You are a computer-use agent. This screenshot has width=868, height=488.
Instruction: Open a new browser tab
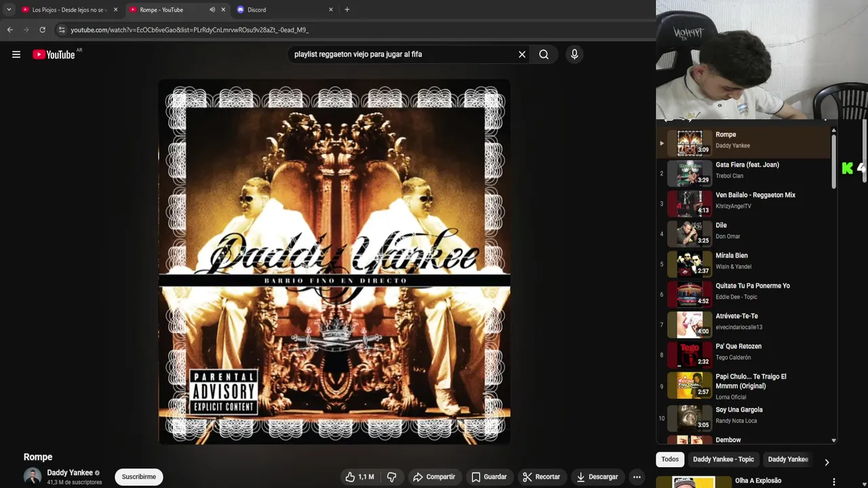[347, 9]
